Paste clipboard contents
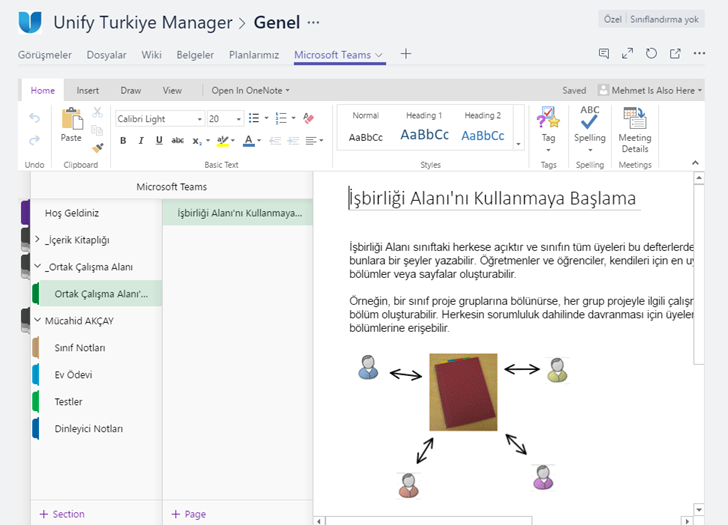 (72, 124)
